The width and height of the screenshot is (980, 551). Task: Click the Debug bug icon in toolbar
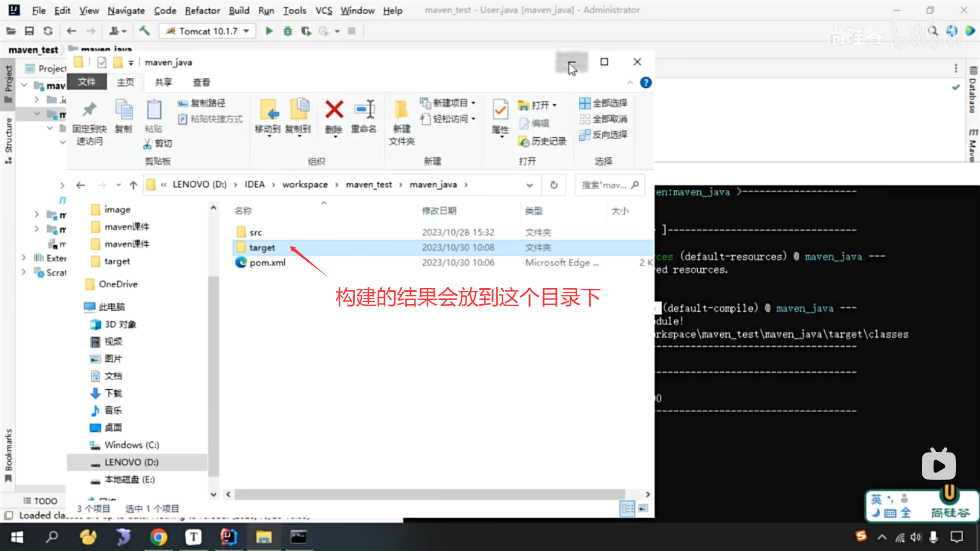[x=288, y=31]
